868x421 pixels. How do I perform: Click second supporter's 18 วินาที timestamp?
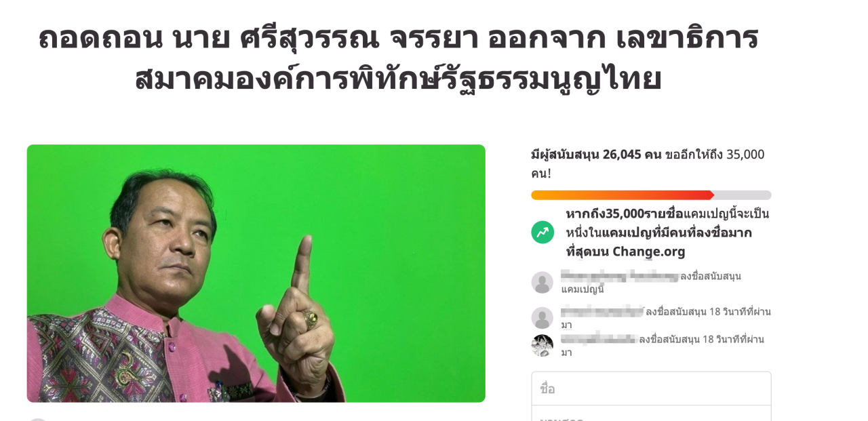click(741, 317)
